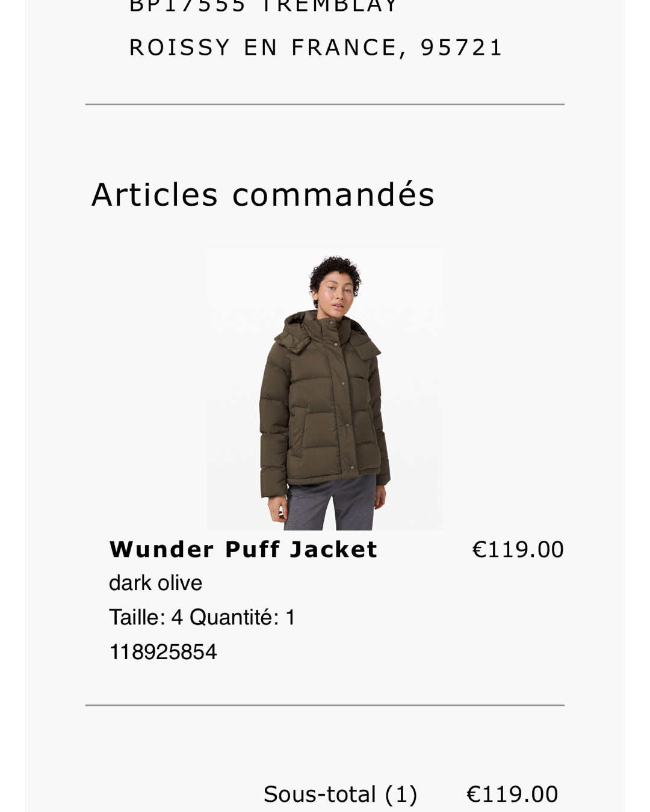The width and height of the screenshot is (650, 812).
Task: Click the jacket hood in the photo
Action: click(x=291, y=333)
